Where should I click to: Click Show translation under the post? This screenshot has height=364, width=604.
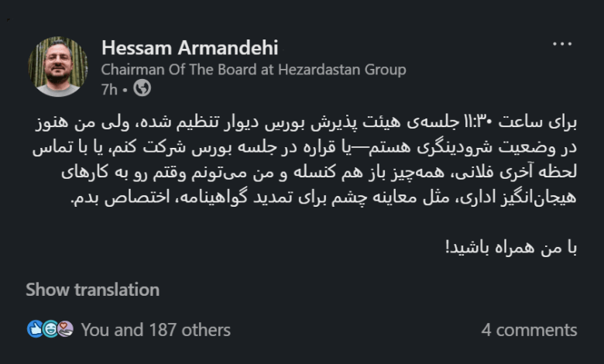coord(92,290)
